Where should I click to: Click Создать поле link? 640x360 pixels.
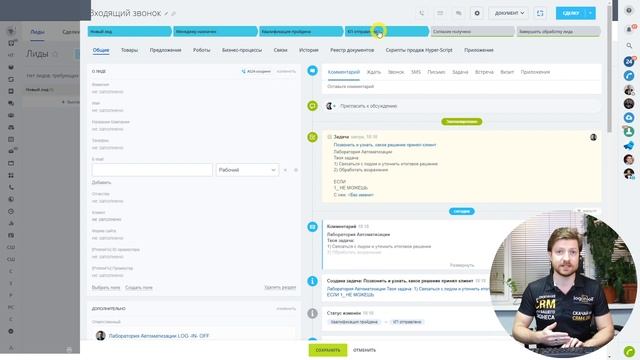139,288
